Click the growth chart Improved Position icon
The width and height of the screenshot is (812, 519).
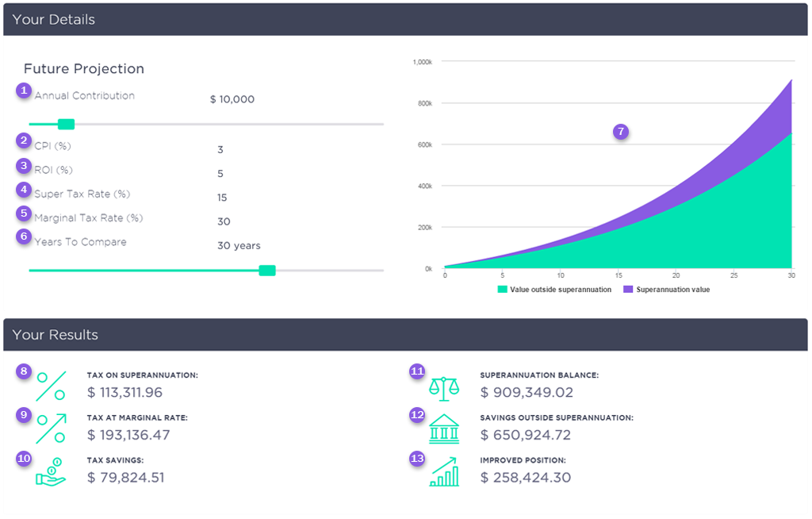click(444, 472)
